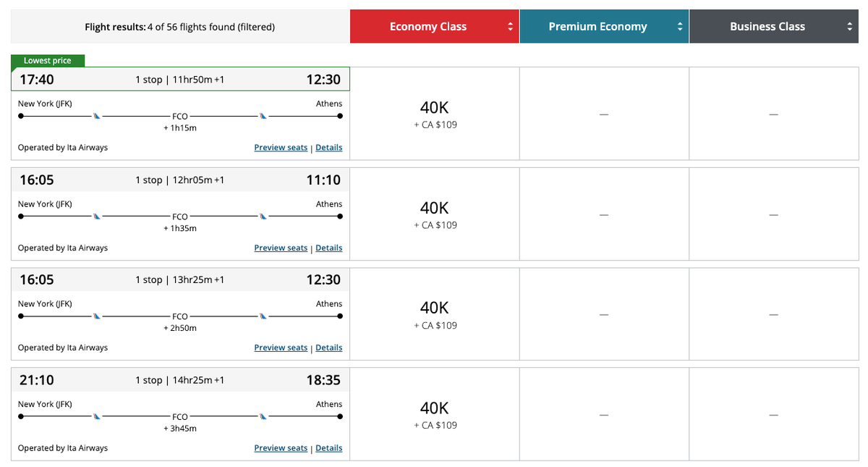Sort by Business Class column arrows
Viewport: 868px width, 467px height.
pyautogui.click(x=849, y=27)
